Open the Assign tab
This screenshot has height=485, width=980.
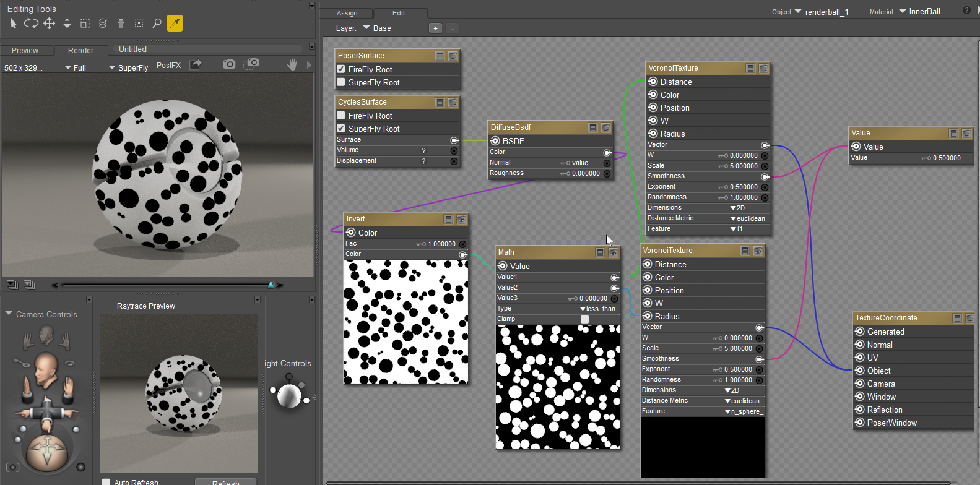pos(347,13)
